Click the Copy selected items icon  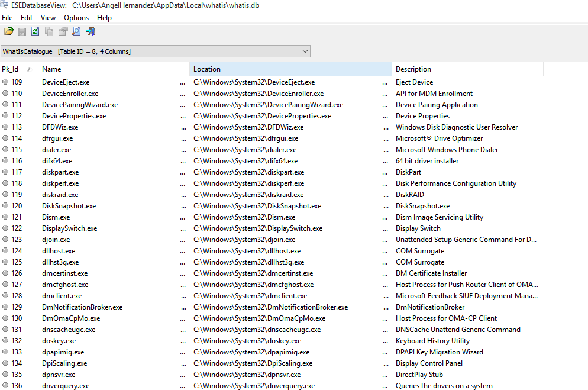(x=49, y=31)
